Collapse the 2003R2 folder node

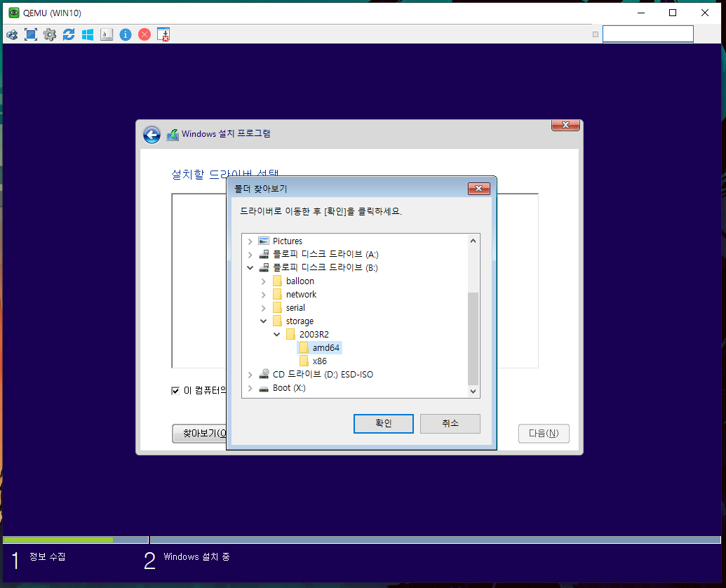tap(277, 334)
